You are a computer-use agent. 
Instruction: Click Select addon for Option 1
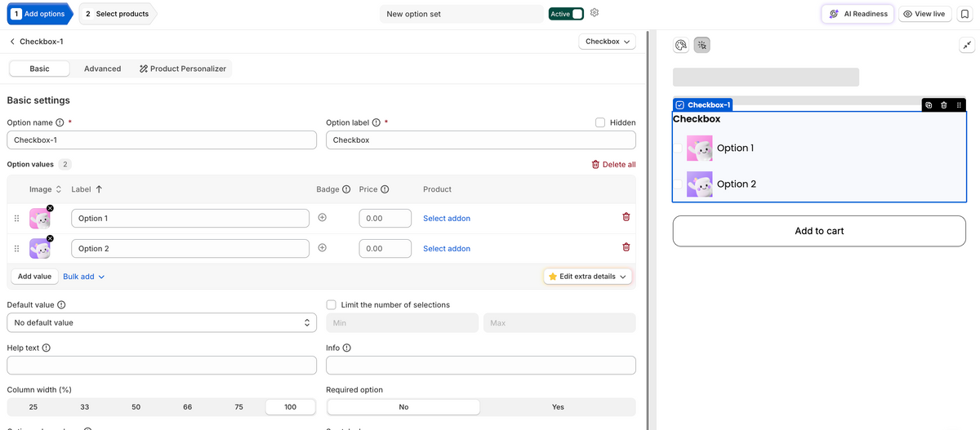pos(447,219)
